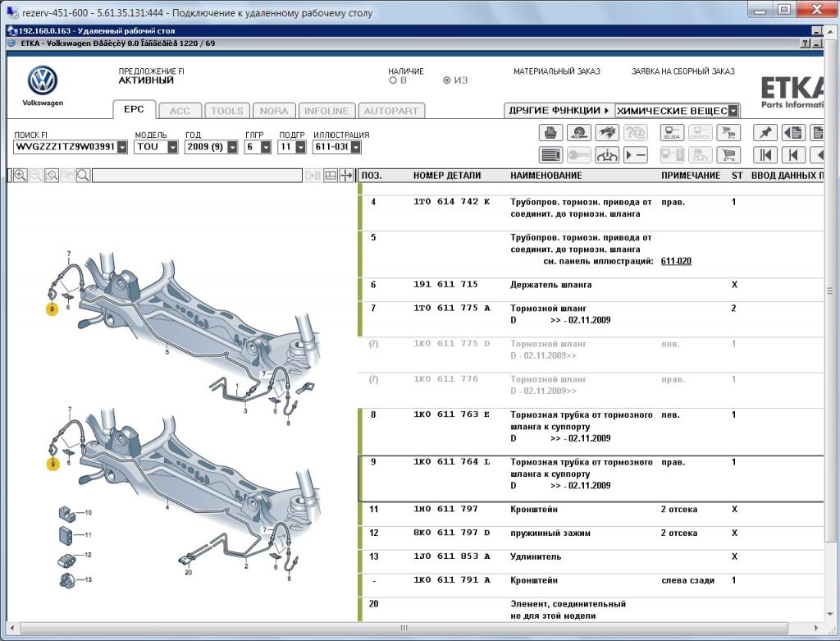
Task: Open the wheel and tire catalog icon
Action: [578, 132]
